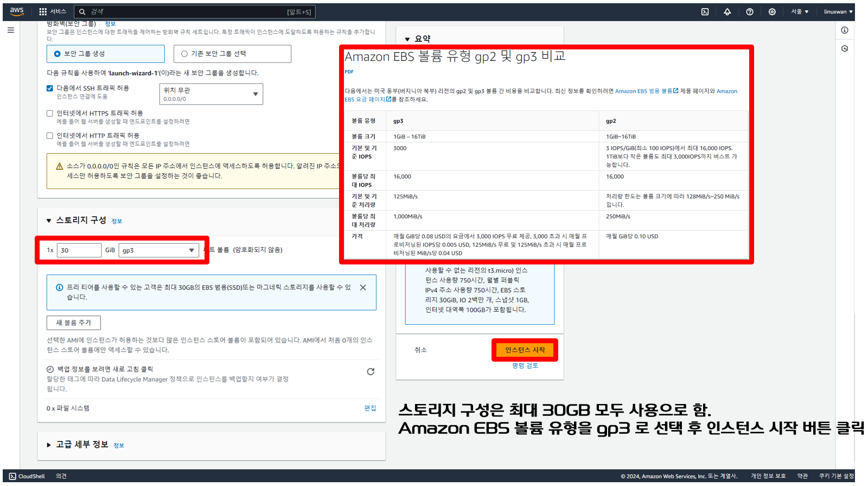This screenshot has width=868, height=486.
Task: Click the volume size field showing 30
Action: coord(79,250)
